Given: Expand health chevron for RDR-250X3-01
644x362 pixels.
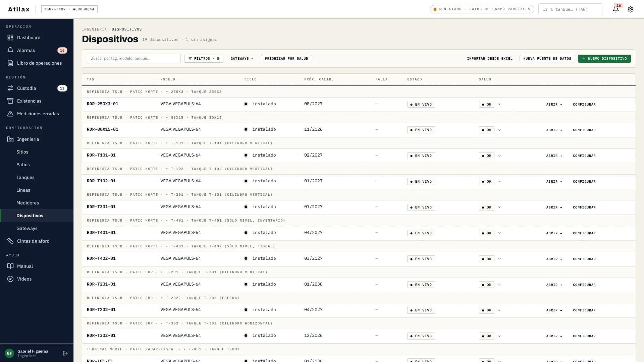Looking at the screenshot, I should tap(499, 104).
